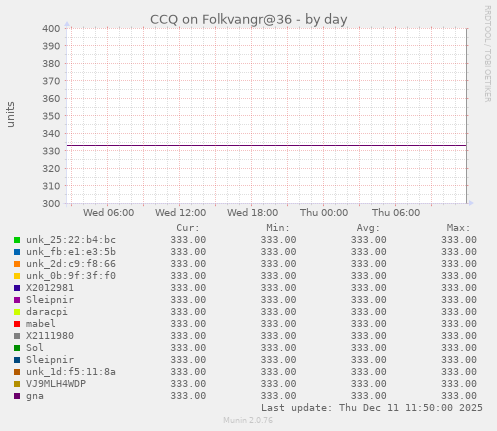This screenshot has height=431, width=497.
Task: Click the Max value in the mabel row
Action: [459, 324]
